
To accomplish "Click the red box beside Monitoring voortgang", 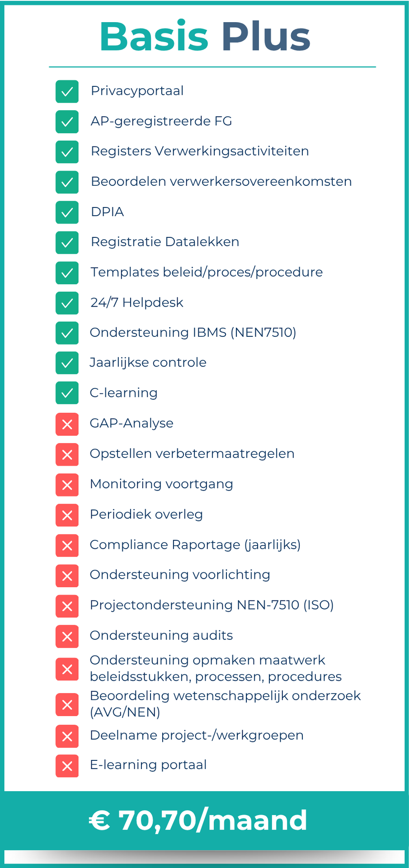I will click(67, 485).
